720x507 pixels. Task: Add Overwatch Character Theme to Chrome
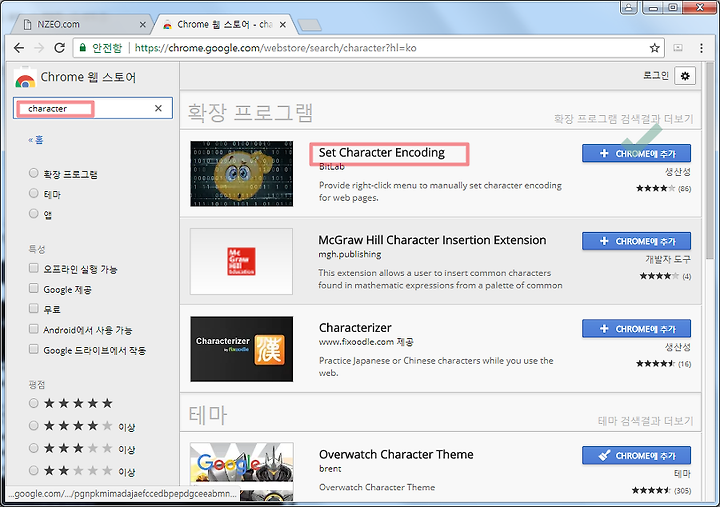pos(636,456)
